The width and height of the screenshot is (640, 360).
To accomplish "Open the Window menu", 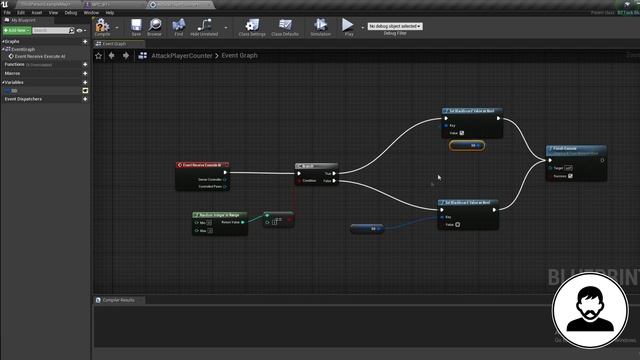I will tap(91, 13).
